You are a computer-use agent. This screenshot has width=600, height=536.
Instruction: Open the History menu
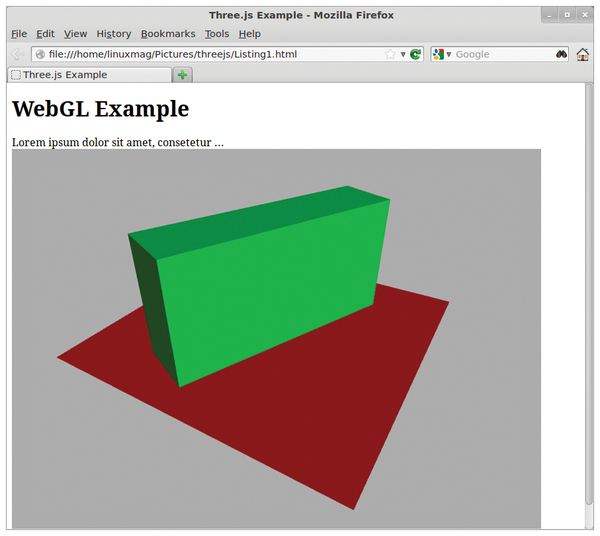tap(113, 34)
